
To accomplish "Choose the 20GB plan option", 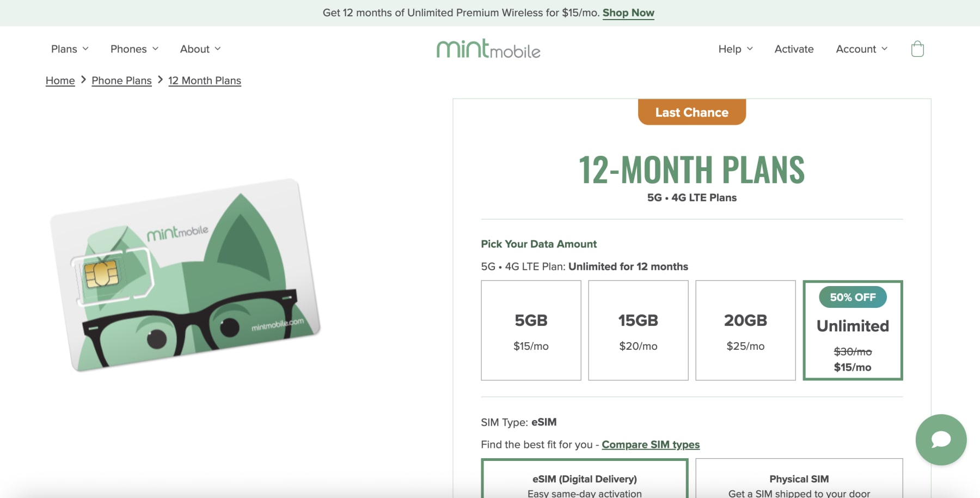I will [x=745, y=330].
